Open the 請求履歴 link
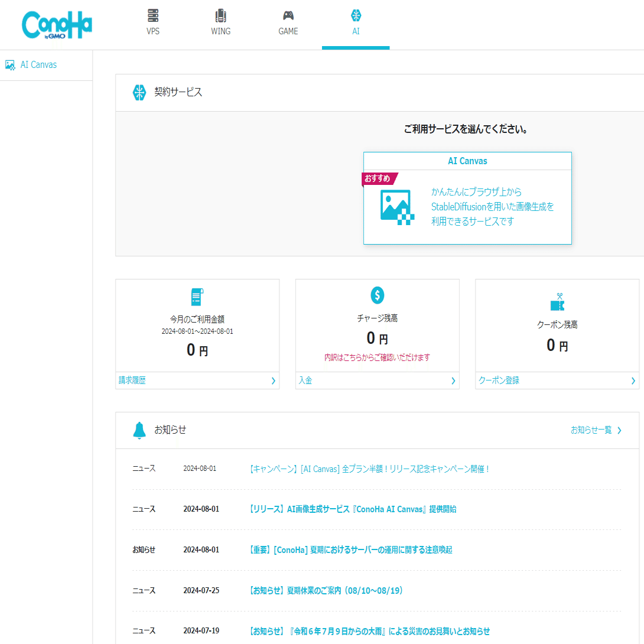The height and width of the screenshot is (644, 644). [132, 380]
